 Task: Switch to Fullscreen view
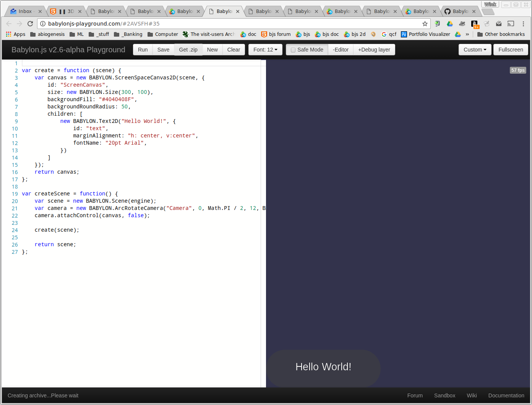[x=511, y=50]
